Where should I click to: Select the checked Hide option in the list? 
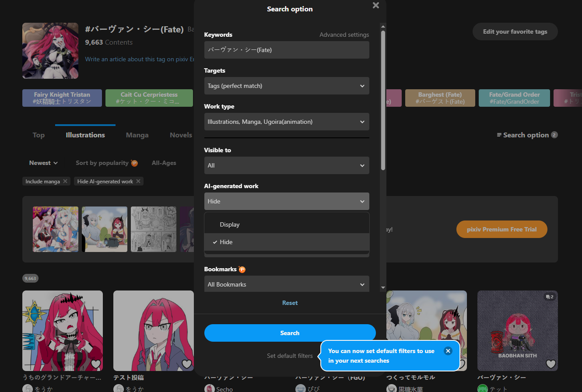(x=287, y=242)
